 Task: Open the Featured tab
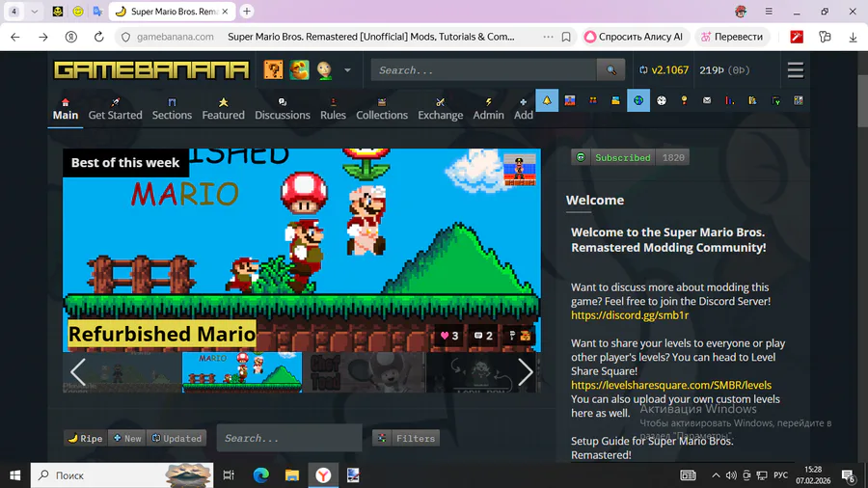pyautogui.click(x=223, y=109)
